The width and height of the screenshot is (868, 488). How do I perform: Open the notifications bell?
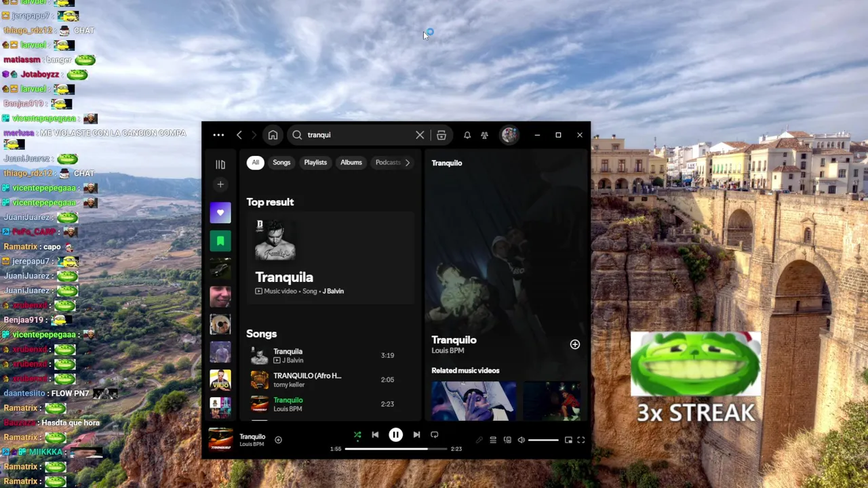pos(467,135)
